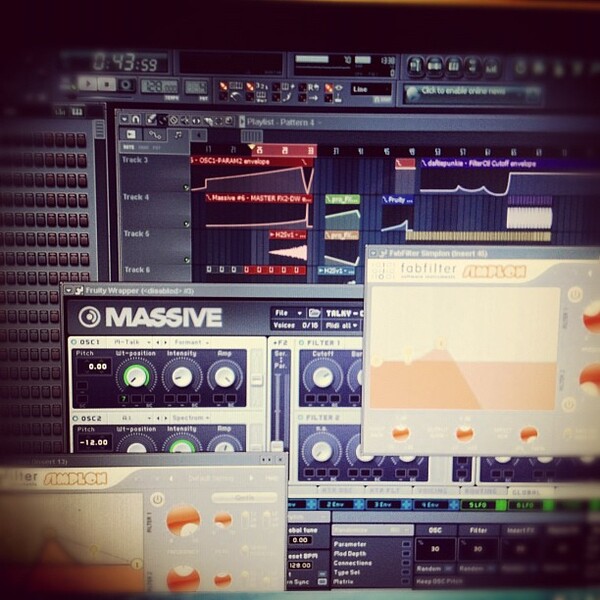Viewport: 600px width, 600px height.
Task: Toggle FabFilter Simplon filter 1 power button
Action: (574, 294)
